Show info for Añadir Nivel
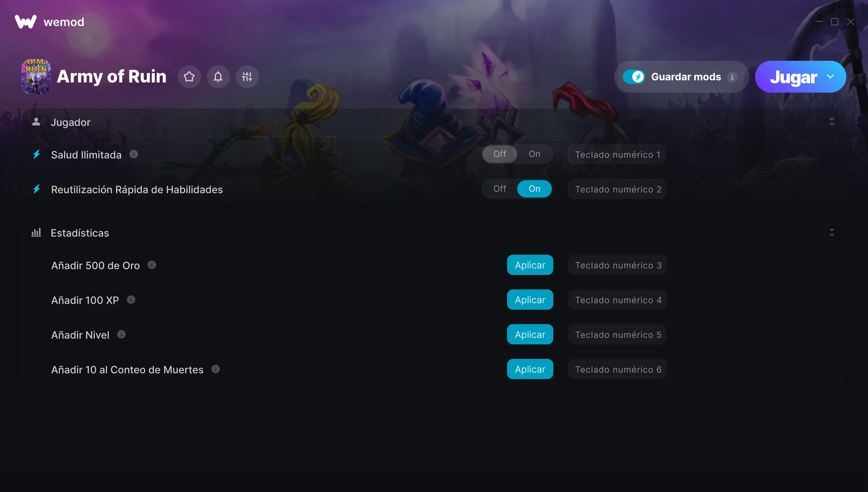The image size is (868, 492). click(122, 335)
